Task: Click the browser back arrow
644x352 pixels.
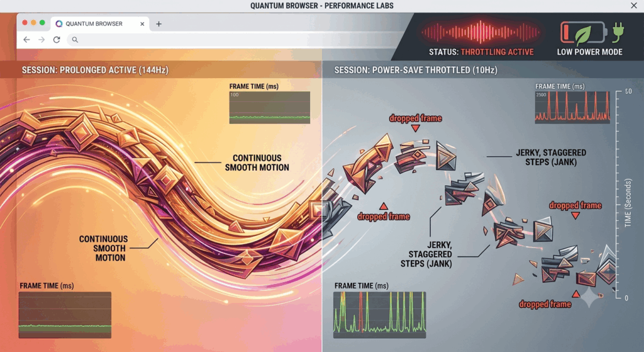Action: (26, 40)
